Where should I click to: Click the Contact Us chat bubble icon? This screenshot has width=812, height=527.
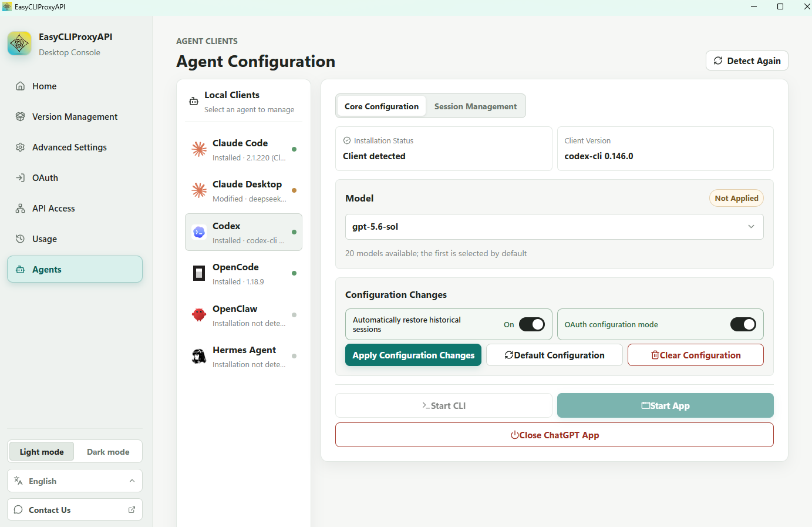[18, 509]
